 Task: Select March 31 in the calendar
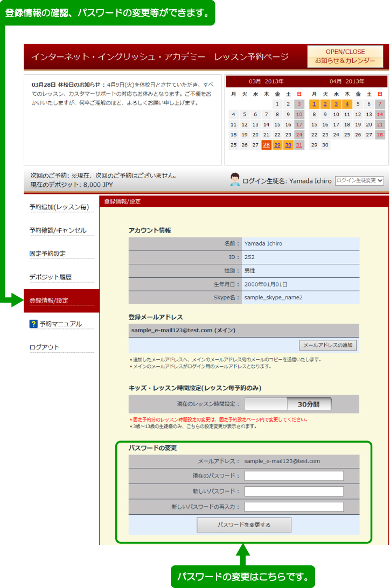coord(299,145)
